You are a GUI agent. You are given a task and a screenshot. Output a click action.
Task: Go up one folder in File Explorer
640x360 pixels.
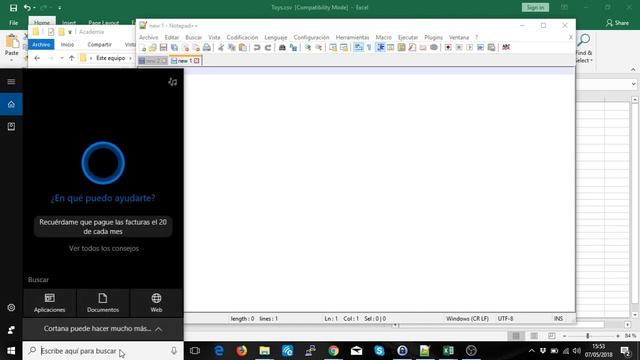[71, 58]
